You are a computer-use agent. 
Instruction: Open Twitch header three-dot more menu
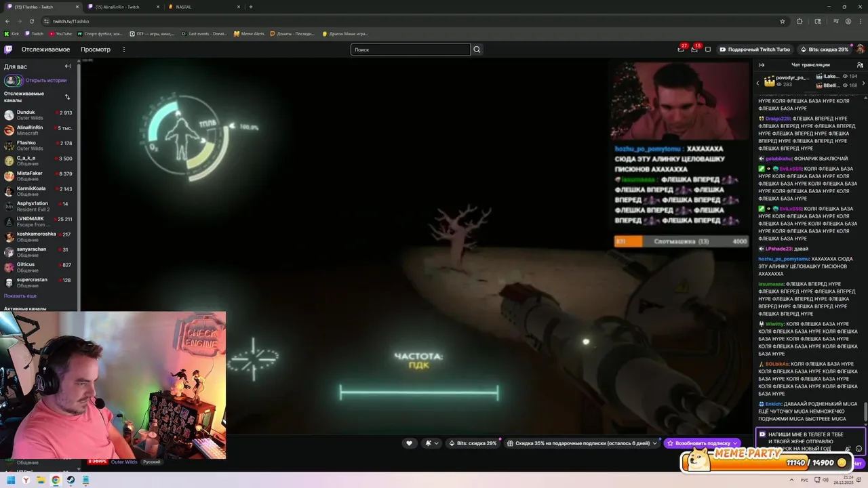tap(123, 49)
